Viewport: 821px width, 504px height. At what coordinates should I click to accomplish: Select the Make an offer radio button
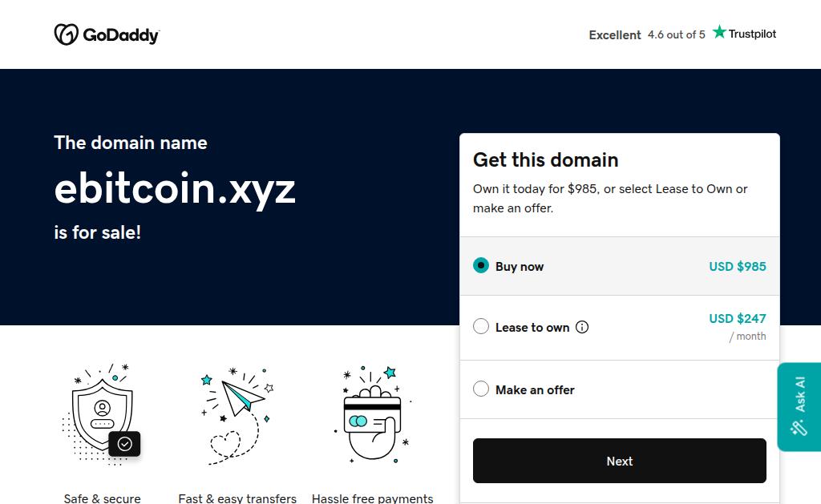481,389
